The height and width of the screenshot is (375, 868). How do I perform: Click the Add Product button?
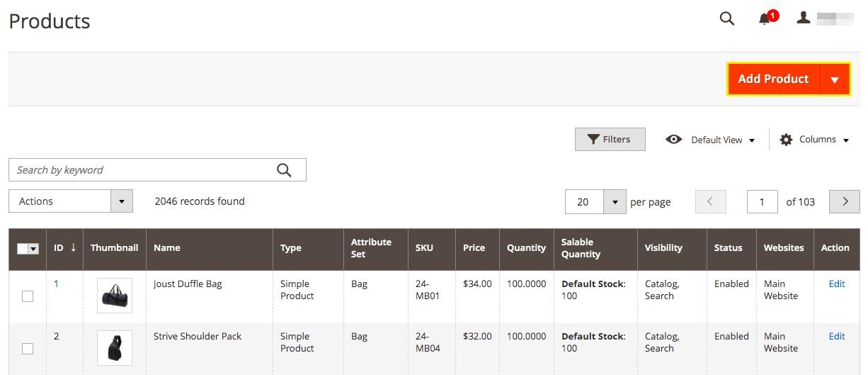coord(773,79)
